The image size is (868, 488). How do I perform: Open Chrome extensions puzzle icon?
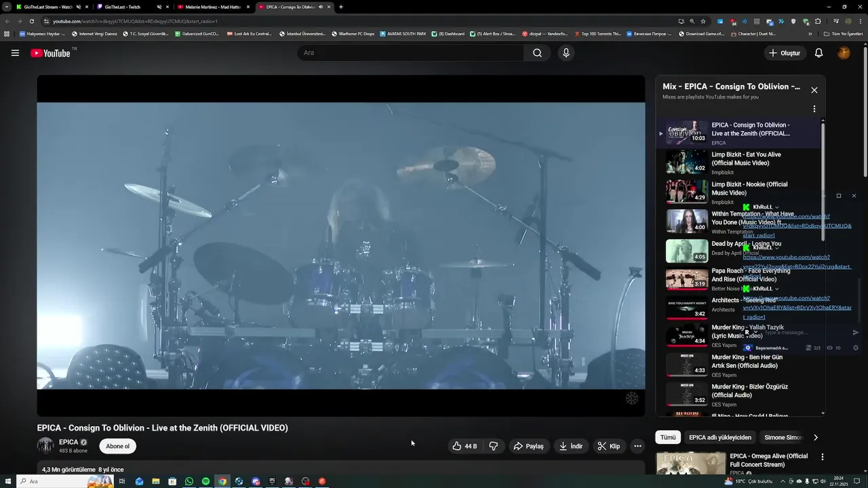coord(818,21)
